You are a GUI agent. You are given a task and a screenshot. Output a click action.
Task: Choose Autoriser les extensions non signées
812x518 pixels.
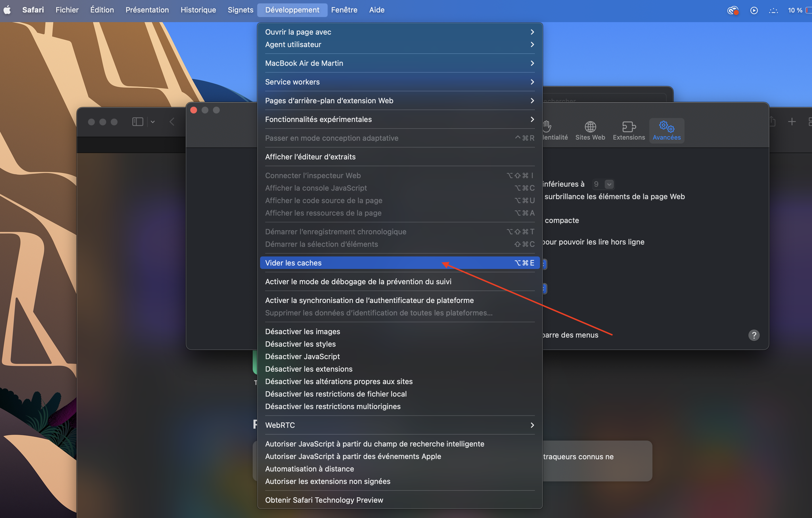pyautogui.click(x=400, y=481)
